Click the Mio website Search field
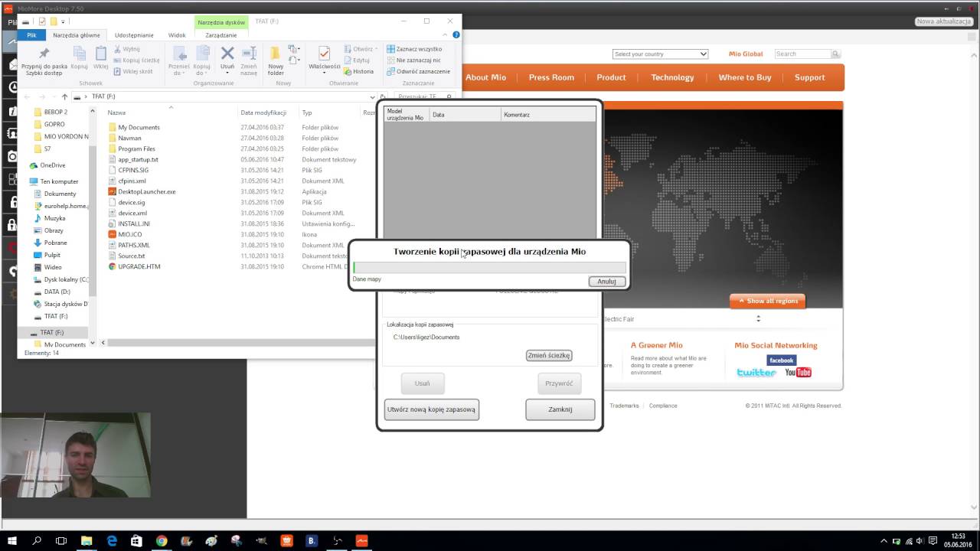 click(802, 54)
